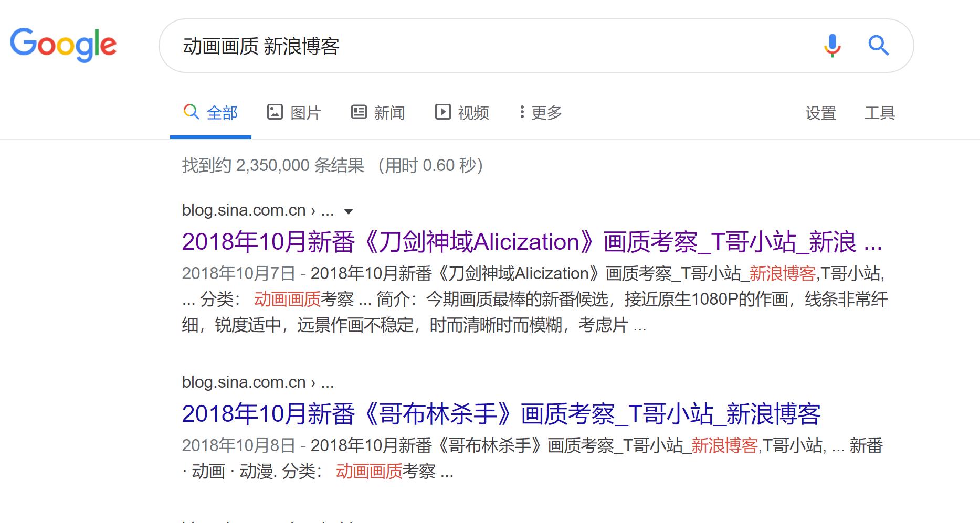The height and width of the screenshot is (523, 980).
Task: Click the three-dot 更多 icon
Action: (x=521, y=112)
